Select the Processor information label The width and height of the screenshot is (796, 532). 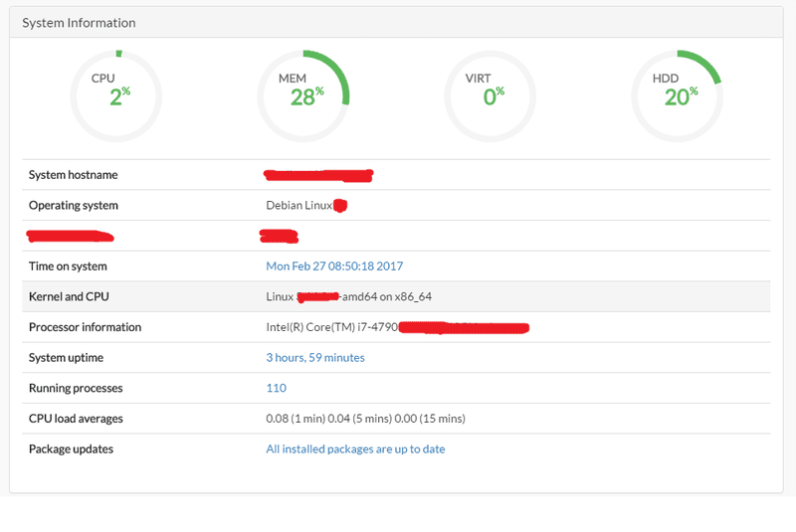pos(85,327)
